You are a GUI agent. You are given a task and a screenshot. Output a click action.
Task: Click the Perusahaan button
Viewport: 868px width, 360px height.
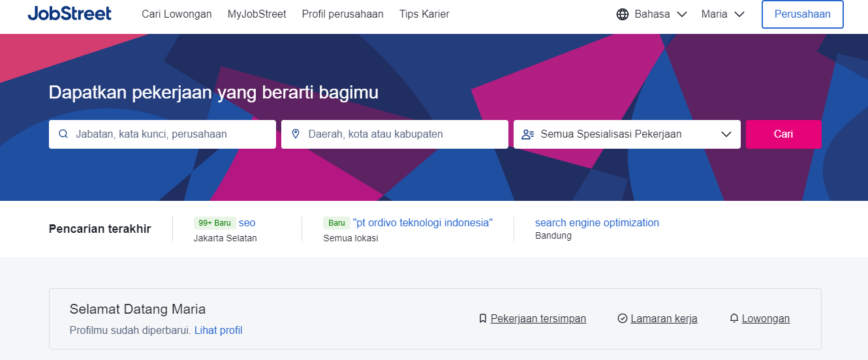803,14
